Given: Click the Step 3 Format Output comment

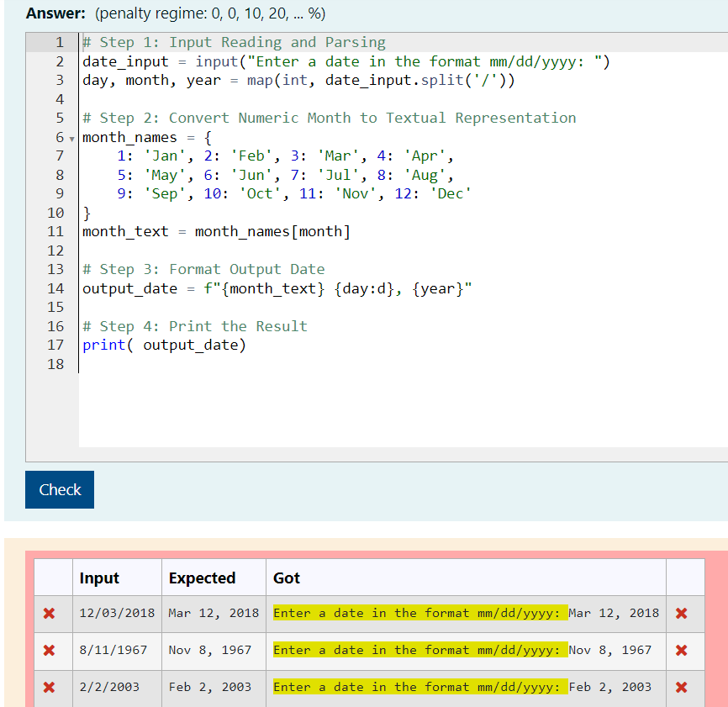Looking at the screenshot, I should coord(203,269).
